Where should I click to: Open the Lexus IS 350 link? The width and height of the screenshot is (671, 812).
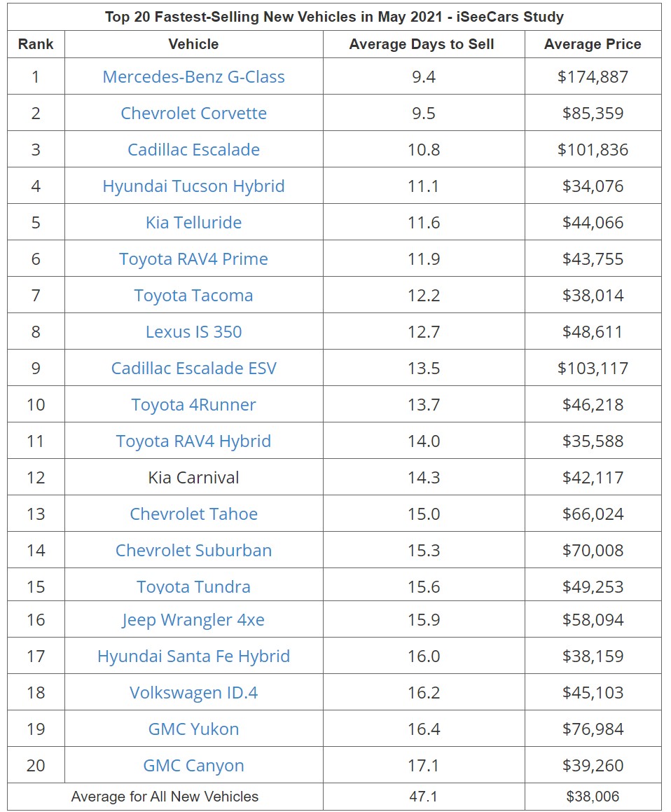pyautogui.click(x=193, y=332)
